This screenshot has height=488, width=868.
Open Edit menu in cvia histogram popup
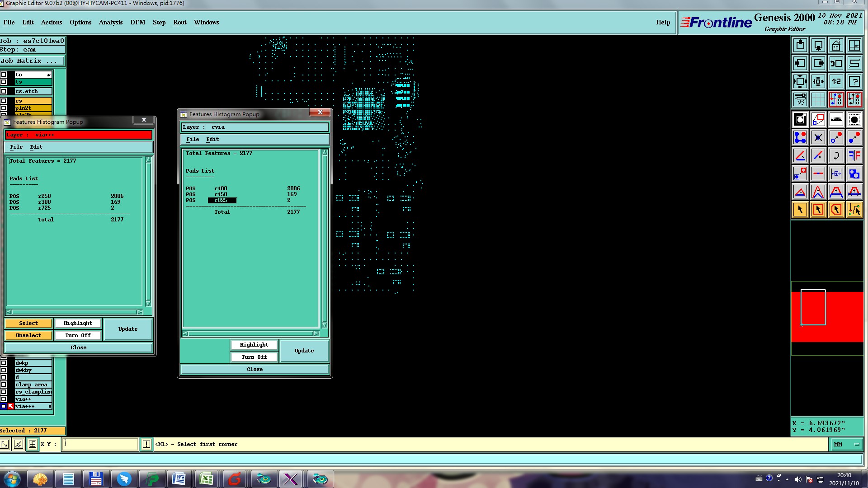(212, 139)
